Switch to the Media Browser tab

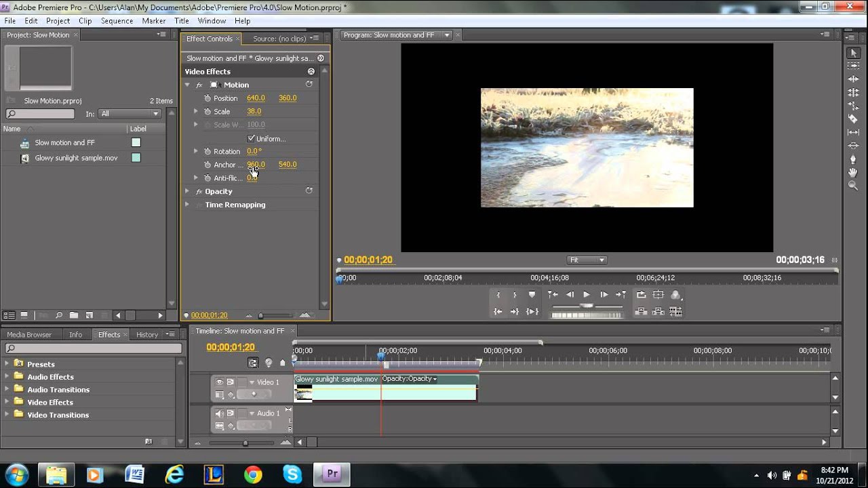(x=29, y=335)
